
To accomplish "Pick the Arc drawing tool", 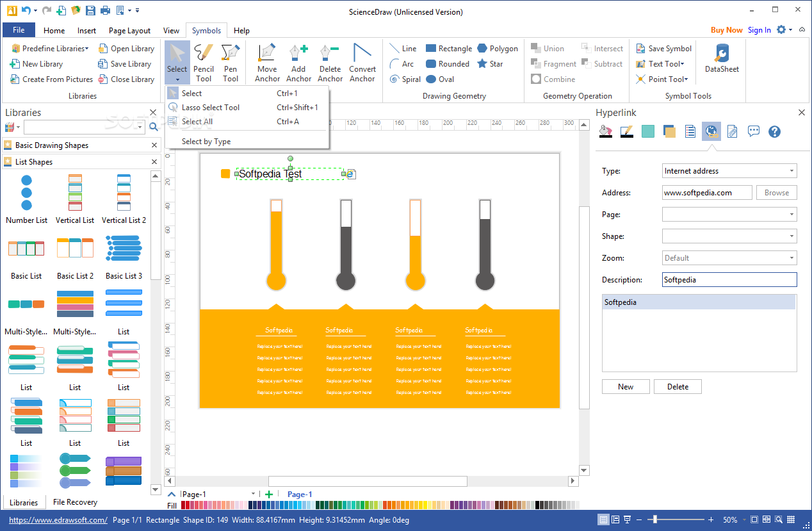I will [x=402, y=64].
